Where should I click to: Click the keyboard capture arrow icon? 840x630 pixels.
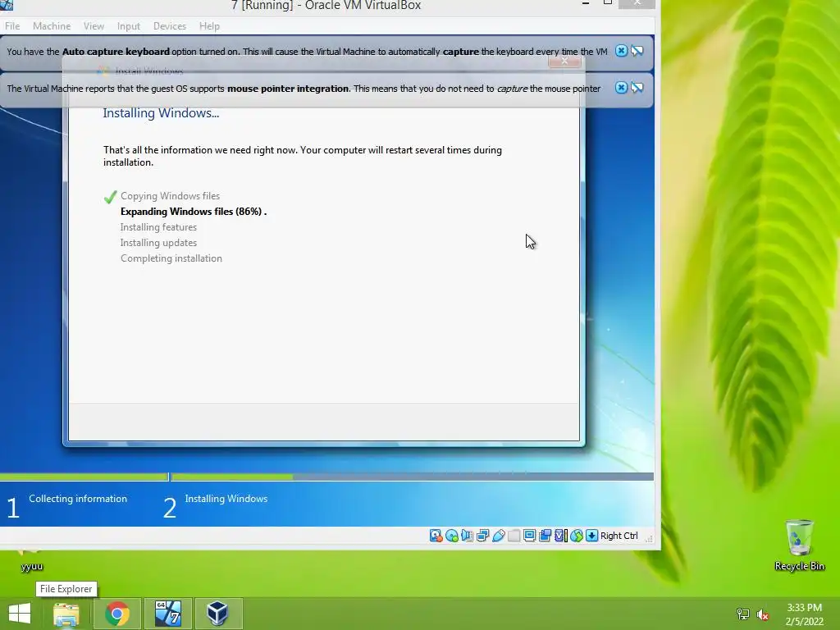(592, 536)
